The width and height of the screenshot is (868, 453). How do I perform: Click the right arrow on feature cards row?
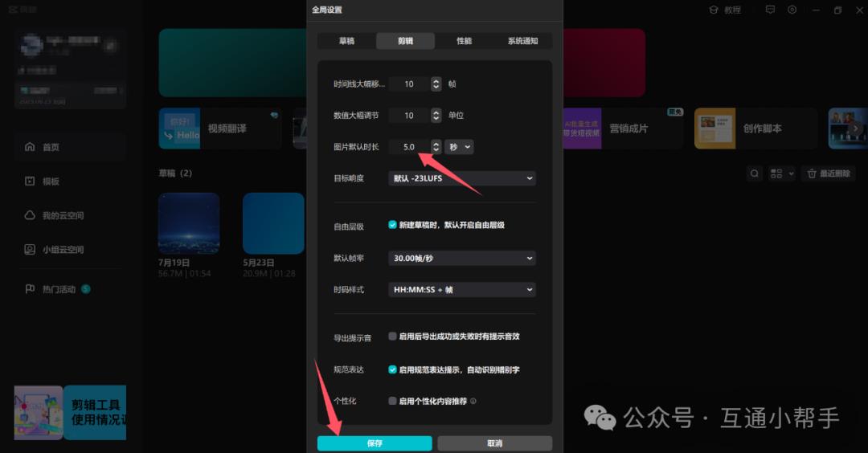[x=855, y=129]
